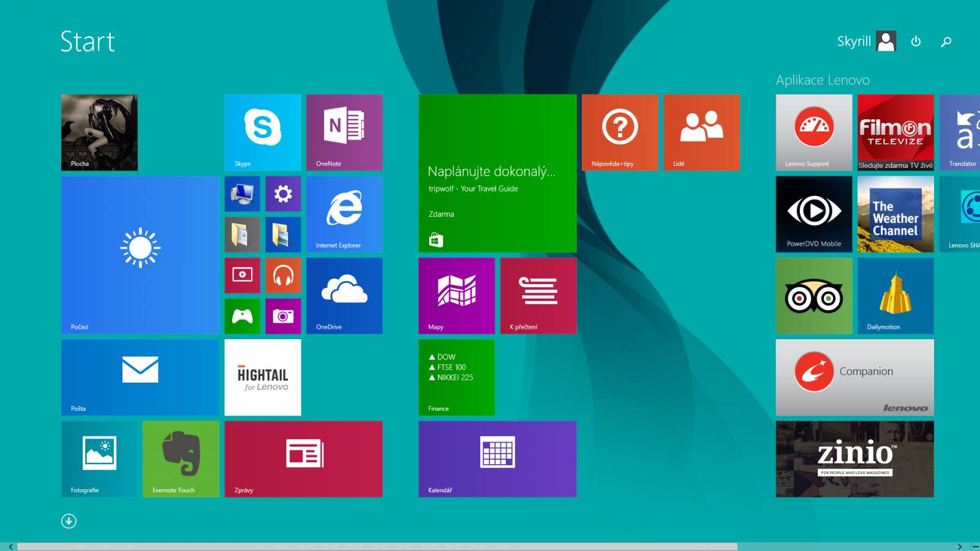
Task: Open the Kalendář calendar tile
Action: click(497, 459)
